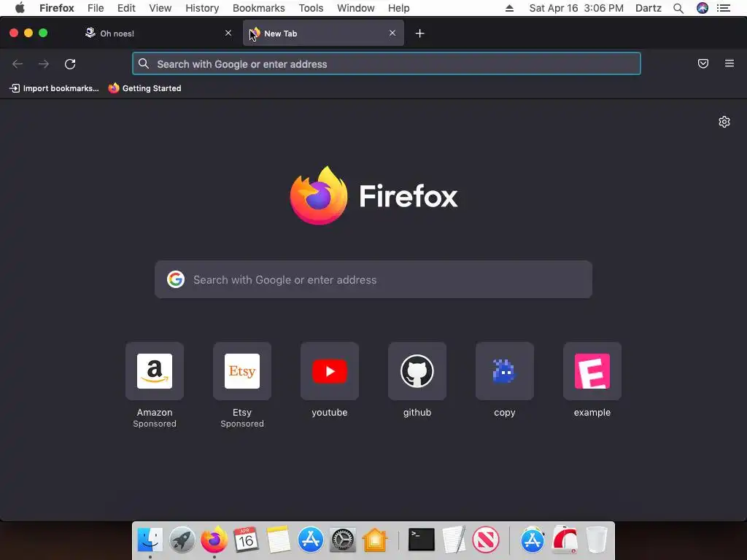Open Launchpad rocket icon in dock
Screen dimensions: 747x560
(x=182, y=540)
